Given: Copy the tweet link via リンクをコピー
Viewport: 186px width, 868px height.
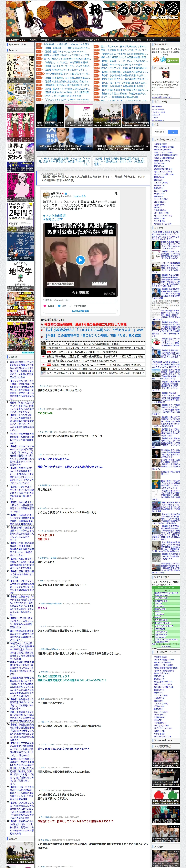Looking at the screenshot, I should [x=79, y=306].
